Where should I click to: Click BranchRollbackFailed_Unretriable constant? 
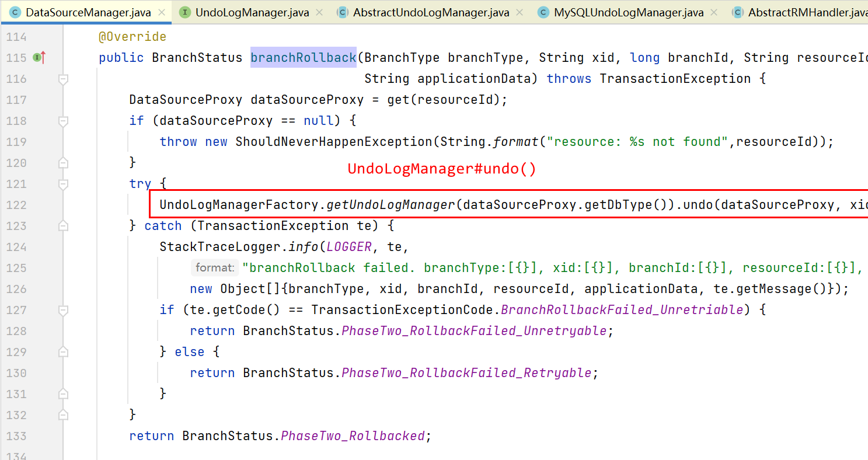(622, 310)
